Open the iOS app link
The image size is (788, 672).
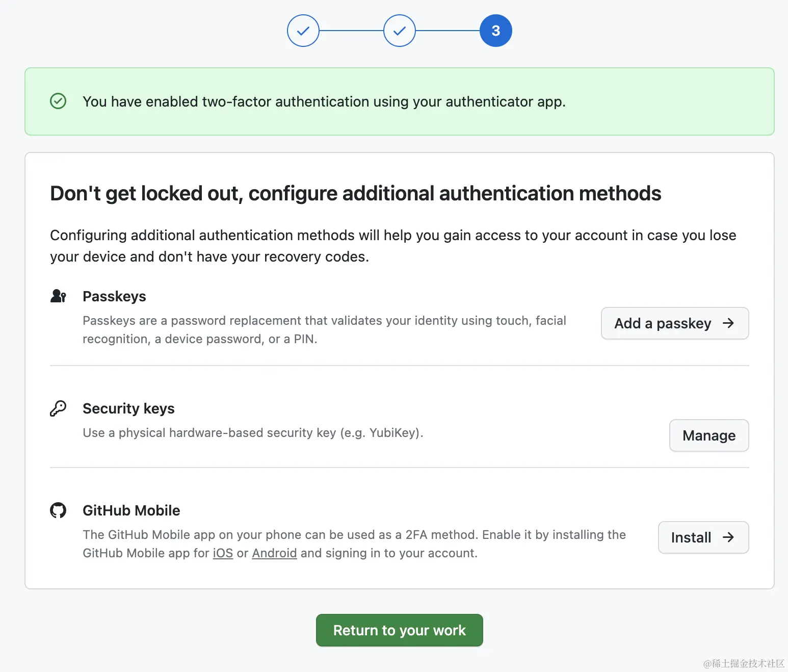click(223, 553)
